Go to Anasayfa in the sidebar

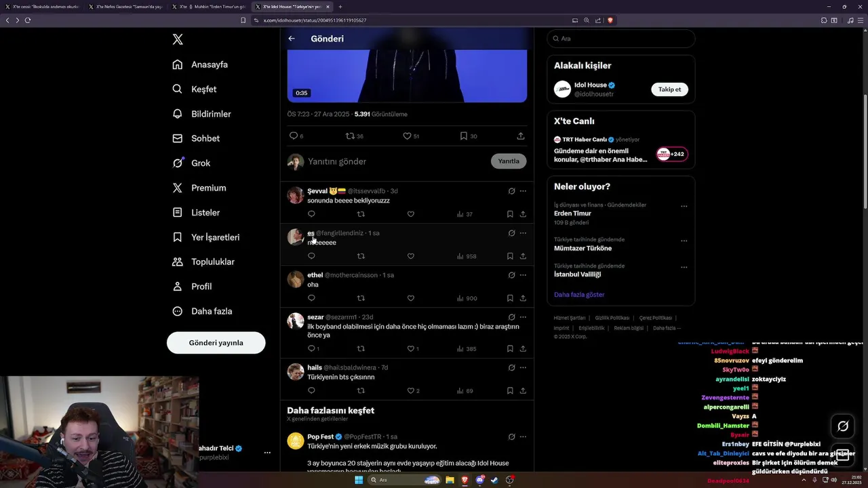click(x=201, y=64)
